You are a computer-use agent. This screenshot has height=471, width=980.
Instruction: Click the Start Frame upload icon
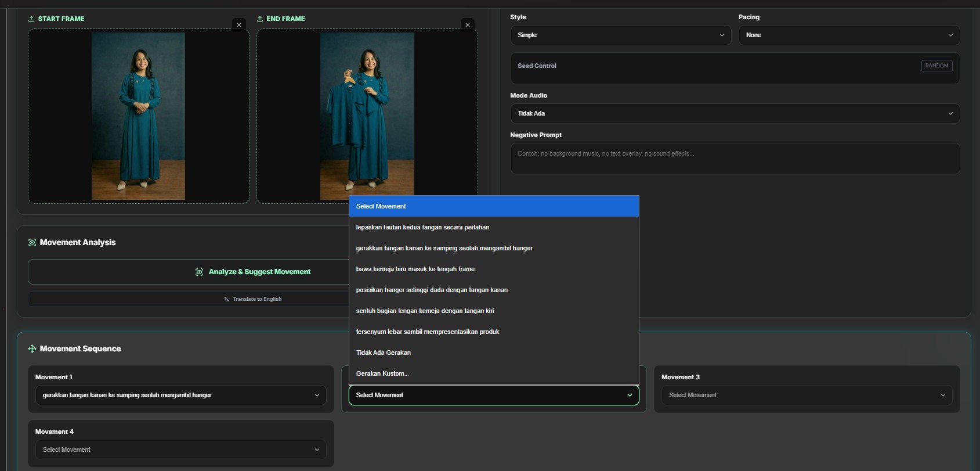click(31, 19)
